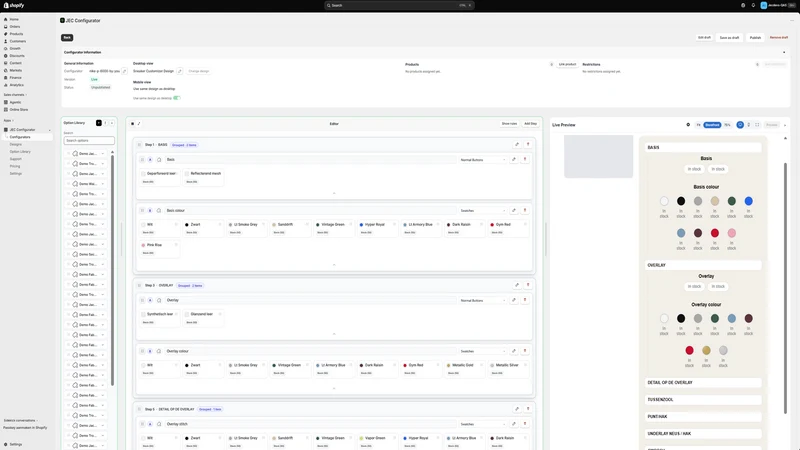Screen dimensions: 800x450
Task: Open the Shopify notifications bell
Action: point(753,5)
